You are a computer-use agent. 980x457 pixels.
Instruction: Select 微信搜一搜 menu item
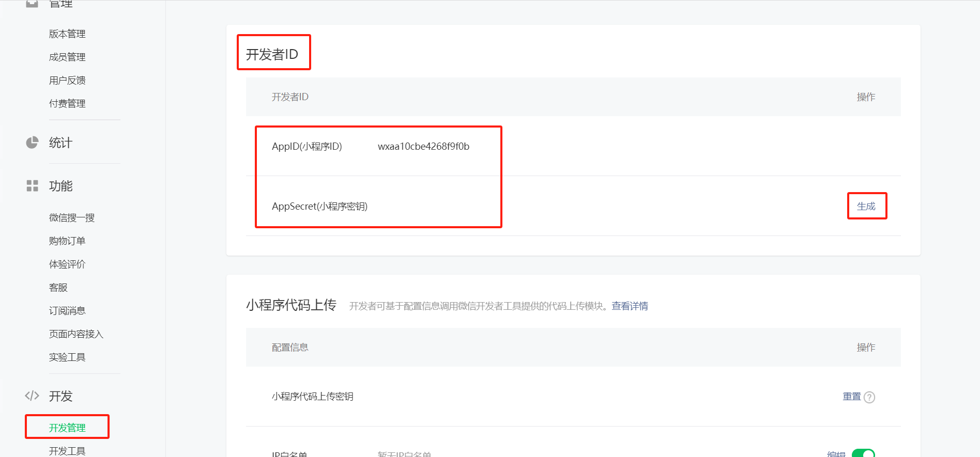click(x=72, y=218)
